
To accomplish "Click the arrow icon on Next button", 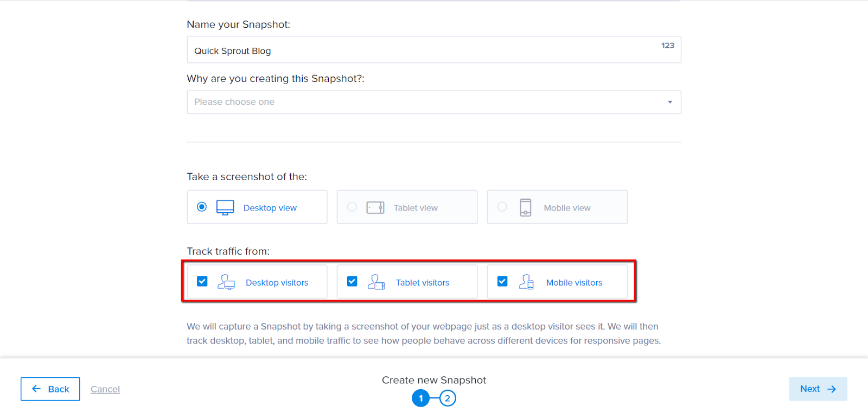I will (x=832, y=389).
